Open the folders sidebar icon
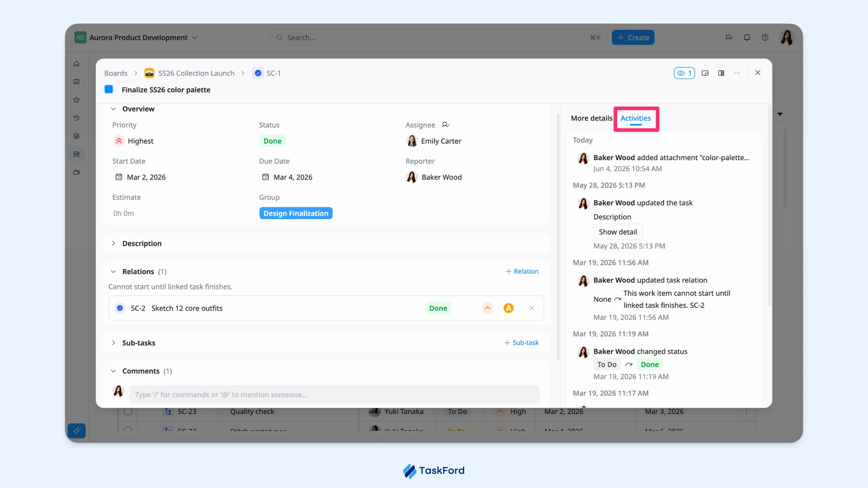Viewport: 868px width, 488px height. pos(76,172)
